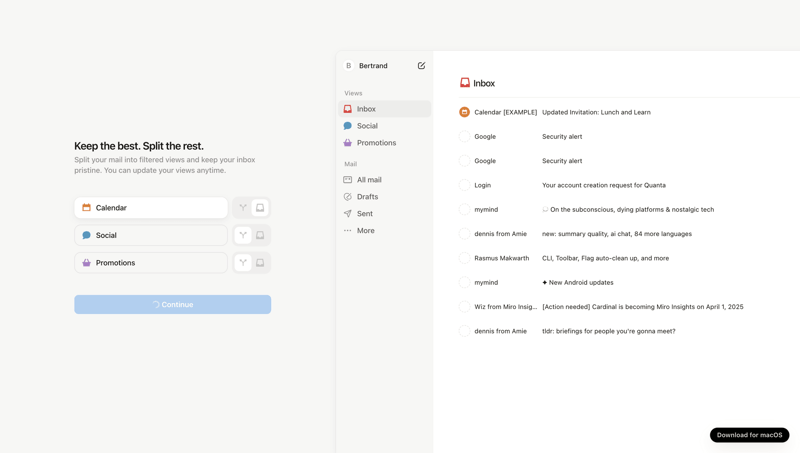Open Sent in sidebar
This screenshot has height=453, width=800.
[x=385, y=213]
